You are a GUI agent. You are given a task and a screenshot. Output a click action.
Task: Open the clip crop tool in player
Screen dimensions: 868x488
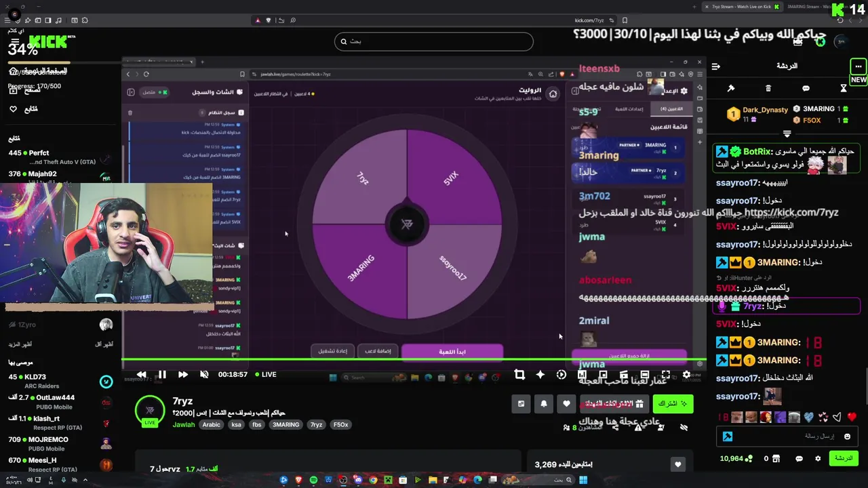click(x=519, y=374)
